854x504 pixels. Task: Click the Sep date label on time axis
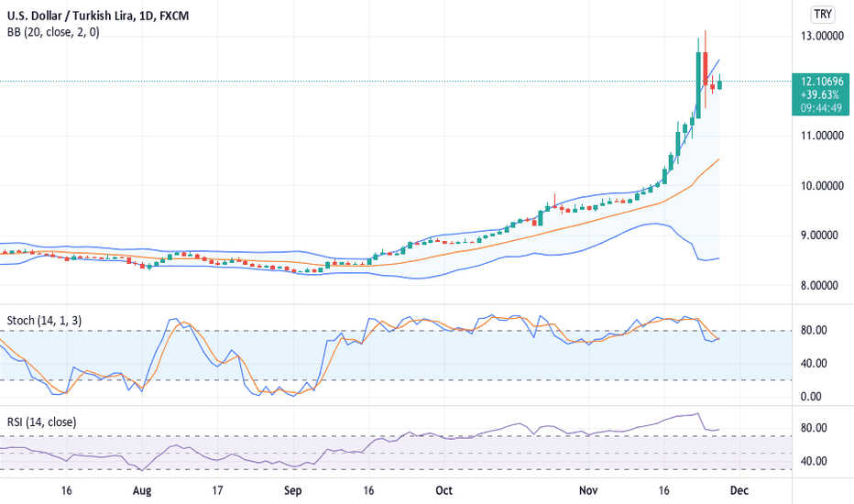(292, 490)
